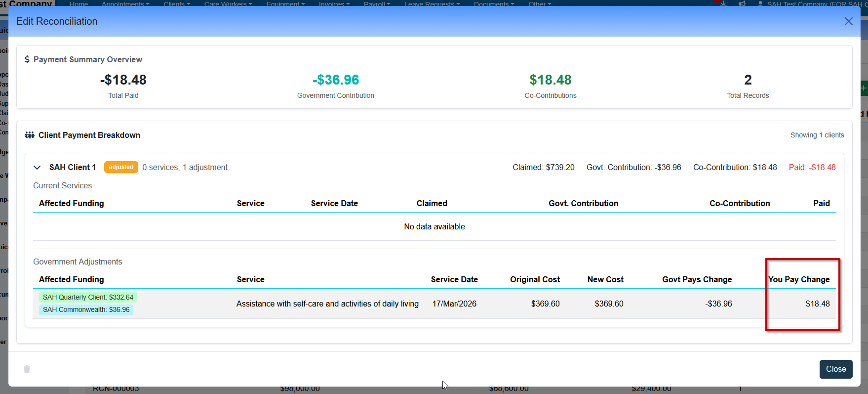The height and width of the screenshot is (394, 868).
Task: Click the $18.48 Co-Contributions figure
Action: click(x=551, y=80)
